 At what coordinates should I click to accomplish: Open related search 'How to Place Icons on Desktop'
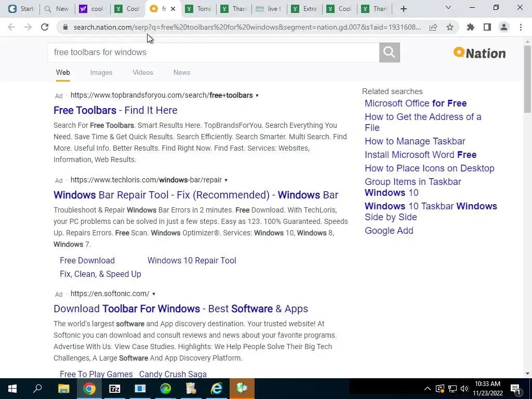click(430, 168)
